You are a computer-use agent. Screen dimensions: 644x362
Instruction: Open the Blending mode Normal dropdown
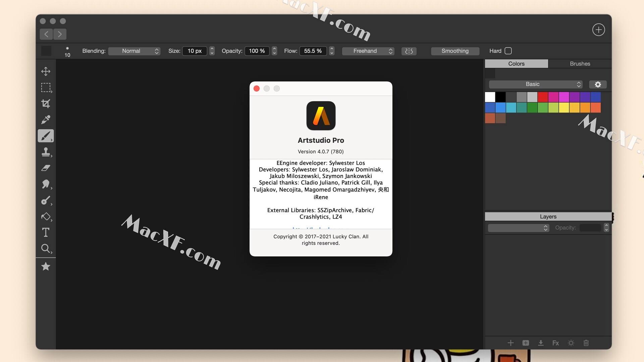[134, 51]
